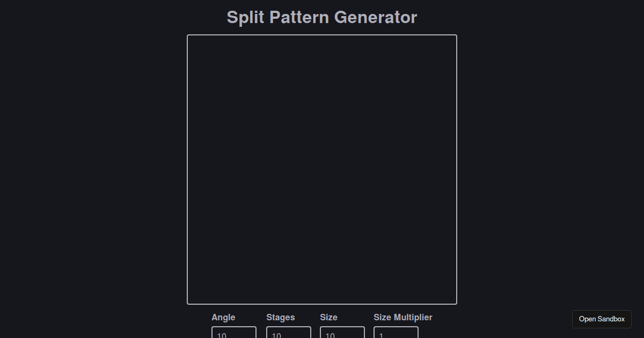Click the top edge of the canvas border

322,35
